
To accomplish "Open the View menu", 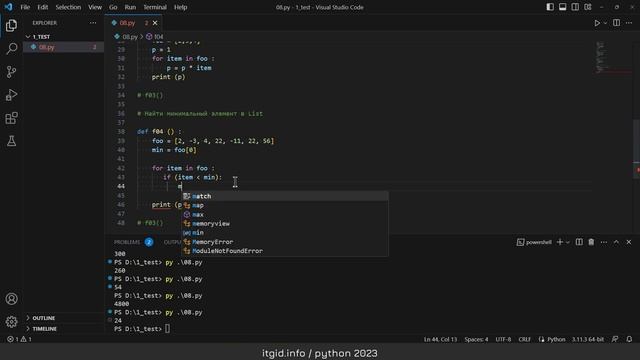I will pos(95,7).
